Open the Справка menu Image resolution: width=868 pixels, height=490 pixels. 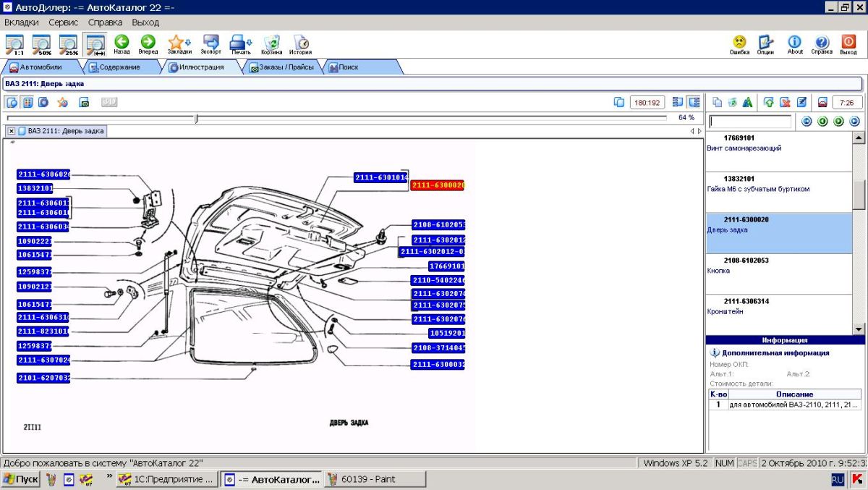click(x=106, y=22)
